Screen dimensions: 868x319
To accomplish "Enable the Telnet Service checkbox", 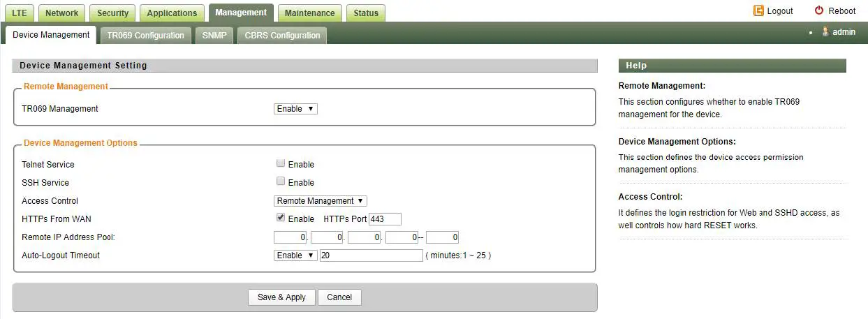I will click(281, 163).
